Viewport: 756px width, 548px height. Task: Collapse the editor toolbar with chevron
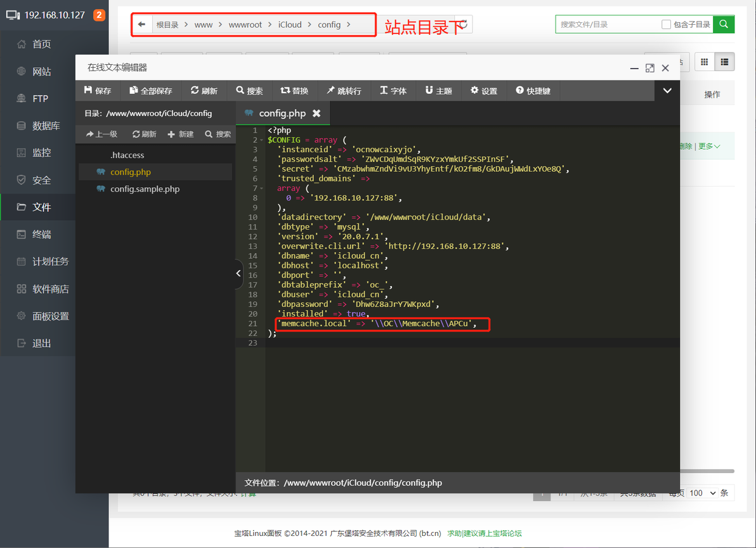coord(667,91)
